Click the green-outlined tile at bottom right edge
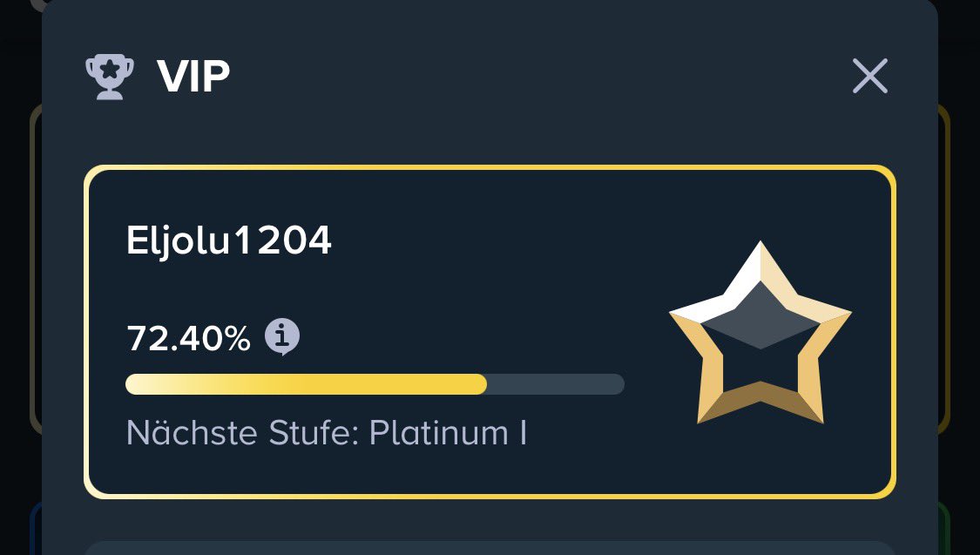This screenshot has height=555, width=980. 944,528
